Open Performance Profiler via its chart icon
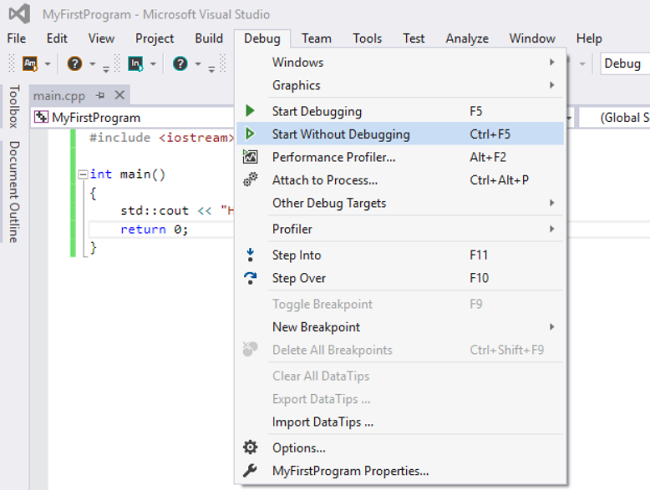Screen dimensions: 650x490 (251, 157)
